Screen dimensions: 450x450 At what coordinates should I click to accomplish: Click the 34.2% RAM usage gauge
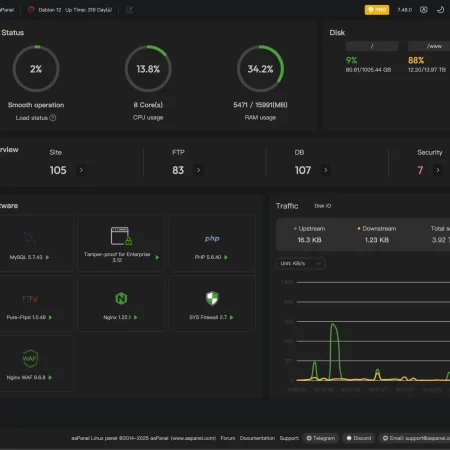click(260, 69)
